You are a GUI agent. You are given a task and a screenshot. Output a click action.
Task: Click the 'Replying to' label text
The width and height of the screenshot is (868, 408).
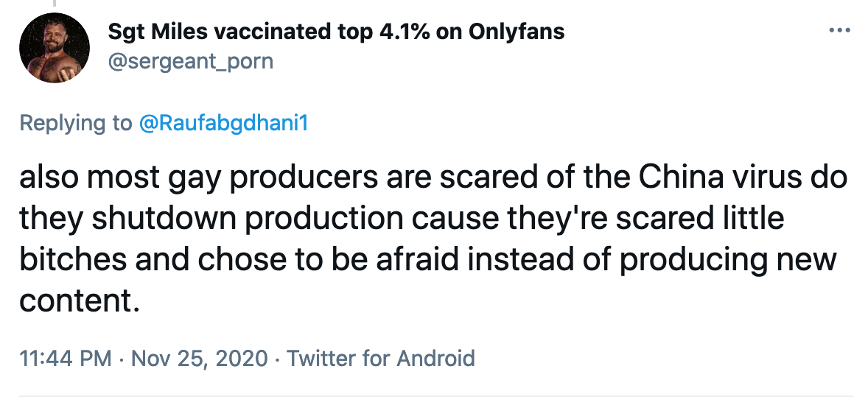(x=76, y=123)
